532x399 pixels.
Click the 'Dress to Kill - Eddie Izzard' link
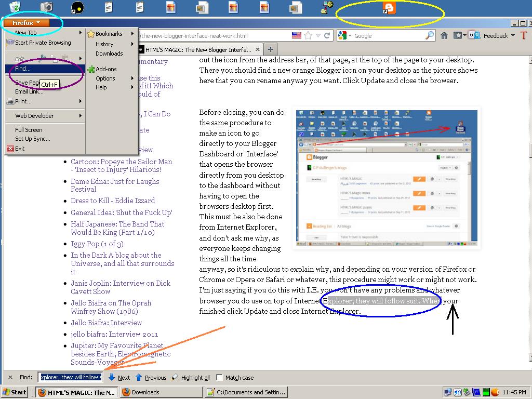tap(113, 201)
